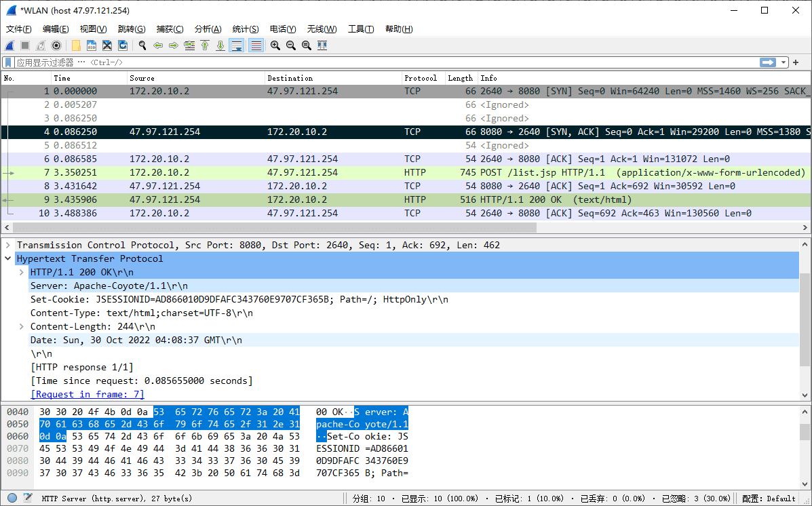The image size is (812, 506).
Task: Zoom in on packet text
Action: [x=275, y=45]
